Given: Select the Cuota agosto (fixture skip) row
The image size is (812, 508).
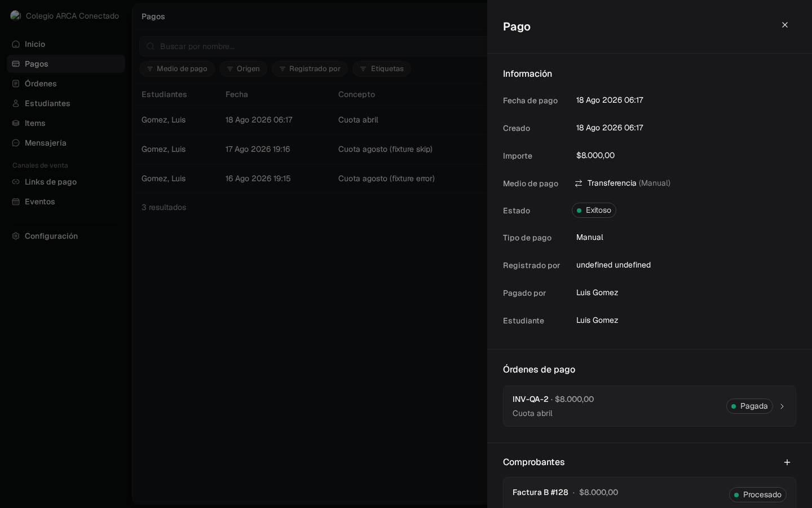Looking at the screenshot, I should click(310, 149).
